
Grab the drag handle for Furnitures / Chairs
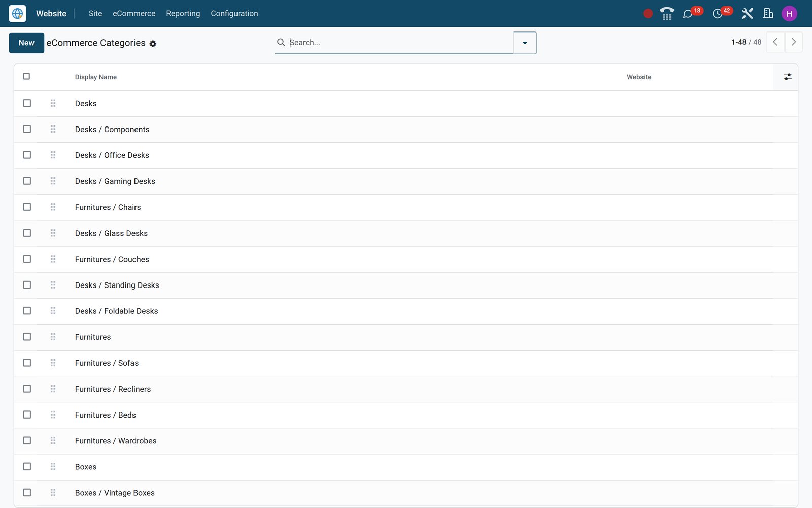tap(53, 207)
